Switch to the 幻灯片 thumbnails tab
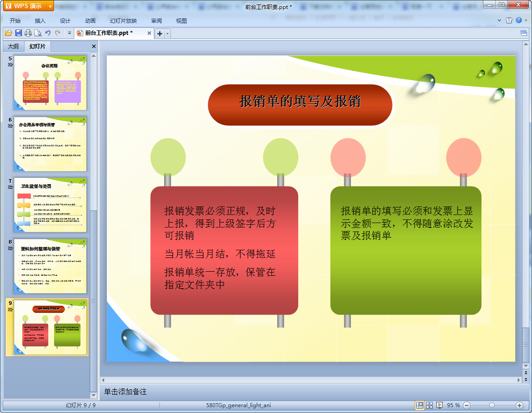This screenshot has width=532, height=413. pyautogui.click(x=37, y=46)
